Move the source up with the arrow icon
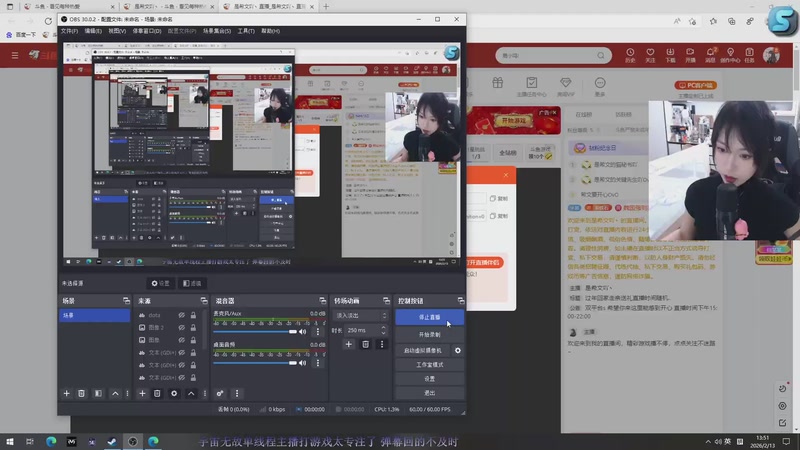Screen dimensions: 800x450 click(x=191, y=393)
